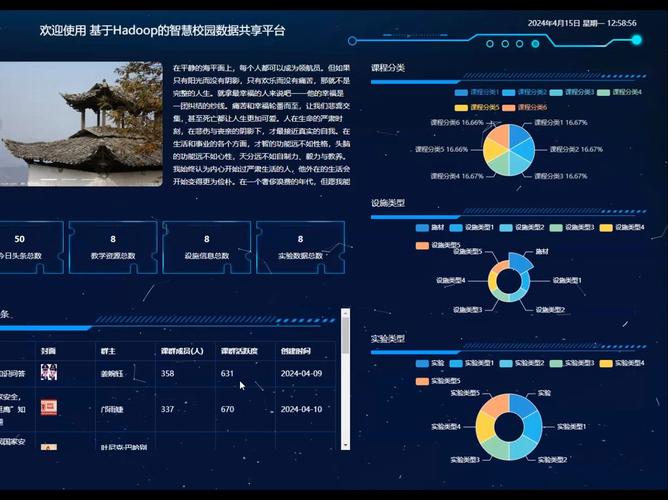Toggle 课程分类6 legend item
This screenshot has height=500, width=668.
(524, 107)
